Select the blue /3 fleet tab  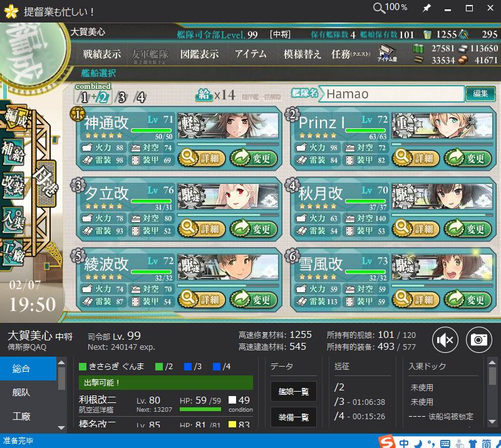[x=193, y=366]
